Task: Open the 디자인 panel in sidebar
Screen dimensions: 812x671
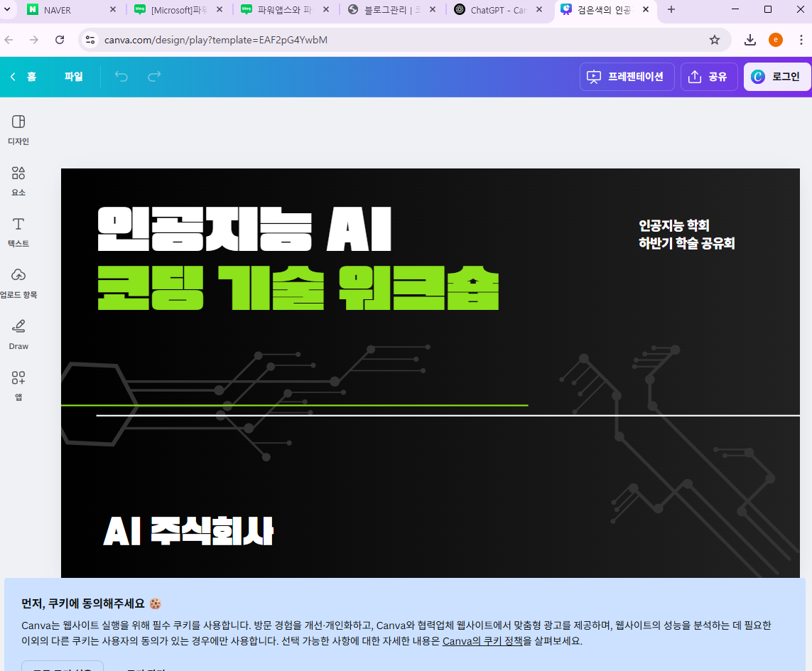Action: (x=18, y=130)
